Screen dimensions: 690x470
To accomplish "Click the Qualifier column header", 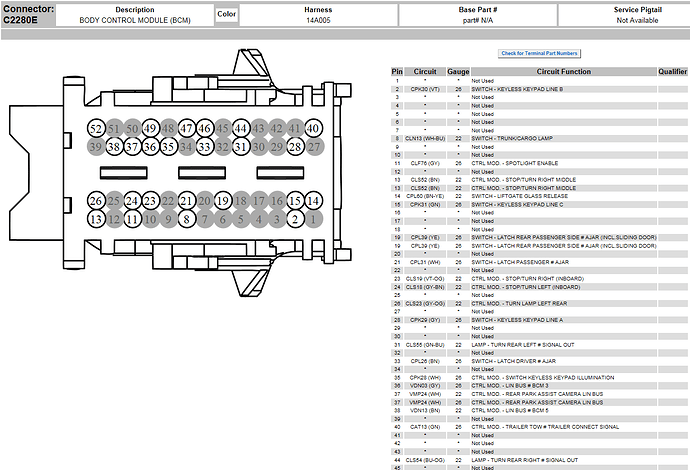I will coord(672,71).
